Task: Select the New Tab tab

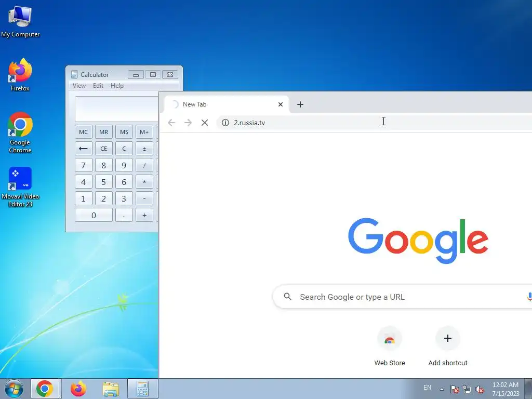Action: click(x=227, y=104)
